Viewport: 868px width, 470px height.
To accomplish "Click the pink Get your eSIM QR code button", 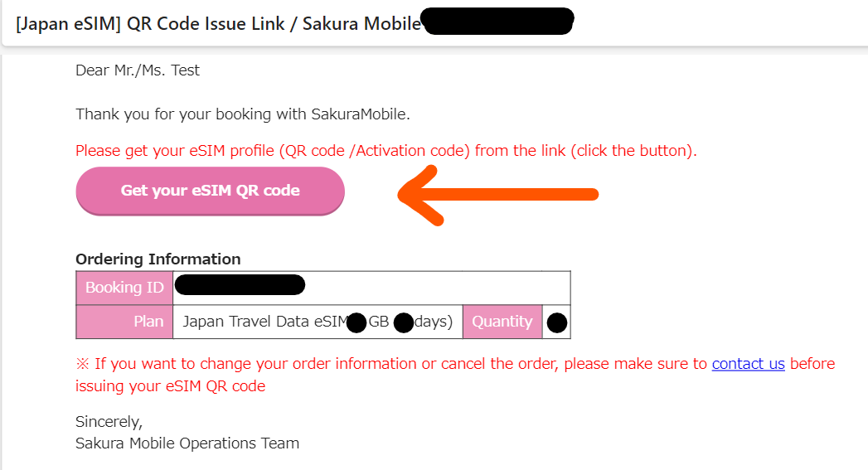I will 211,191.
